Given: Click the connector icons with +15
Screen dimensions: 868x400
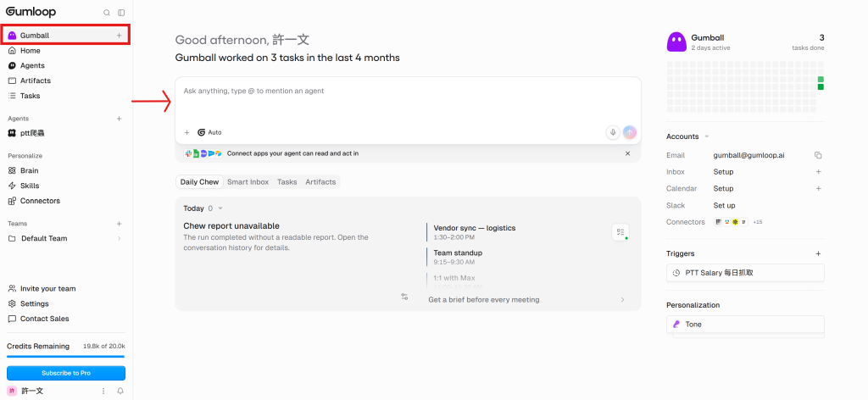Looking at the screenshot, I should point(738,222).
